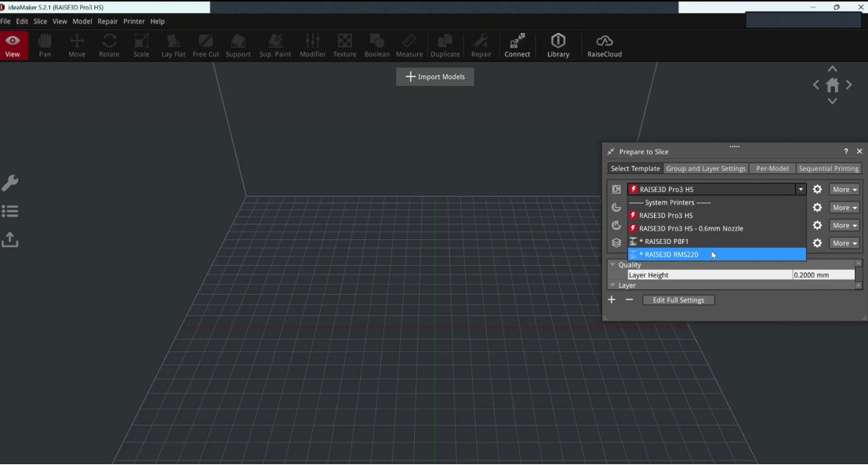Open the fourth More dropdown
Viewport: 868px width, 465px height.
[844, 243]
